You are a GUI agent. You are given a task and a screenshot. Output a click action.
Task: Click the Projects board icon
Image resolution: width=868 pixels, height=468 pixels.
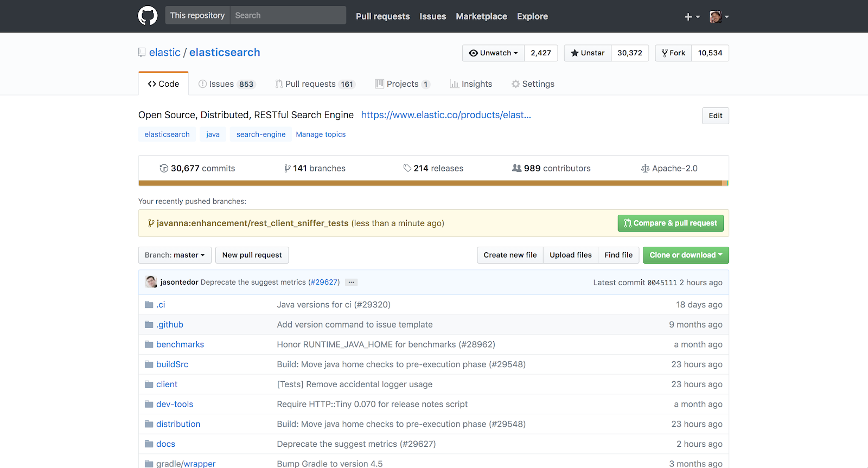[380, 84]
